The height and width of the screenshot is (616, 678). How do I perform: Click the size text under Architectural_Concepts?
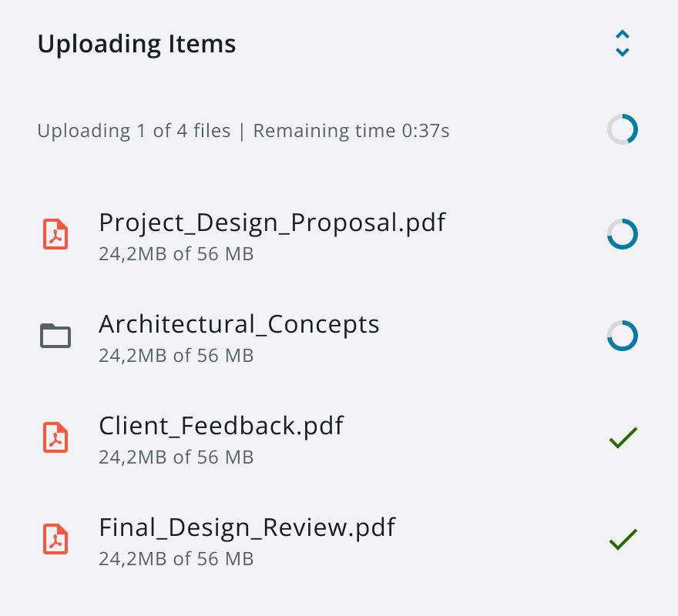(176, 356)
